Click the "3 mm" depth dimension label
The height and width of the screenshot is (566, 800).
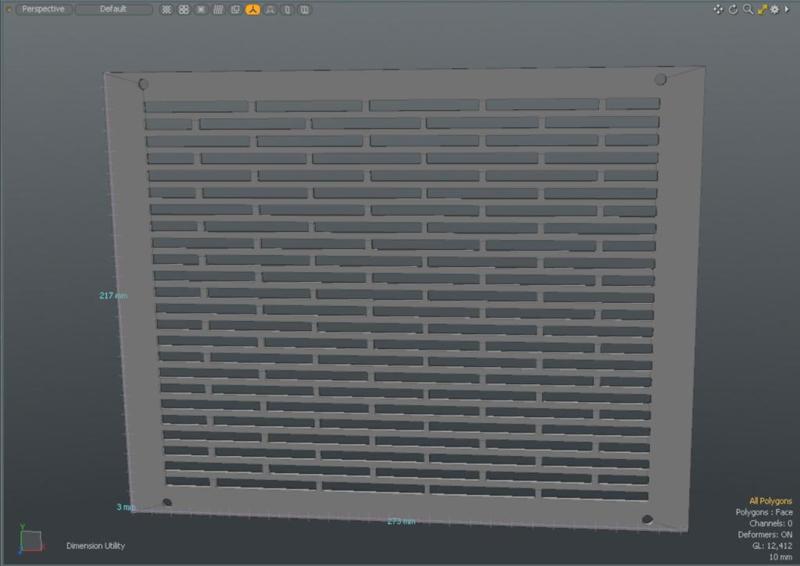pyautogui.click(x=126, y=507)
